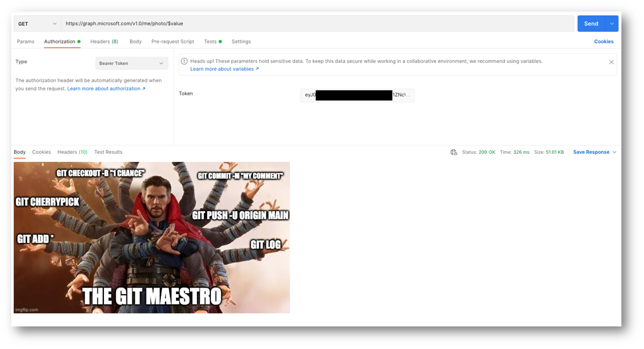Open the response Headers (10) tab
This screenshot has width=644, height=349.
coord(72,152)
